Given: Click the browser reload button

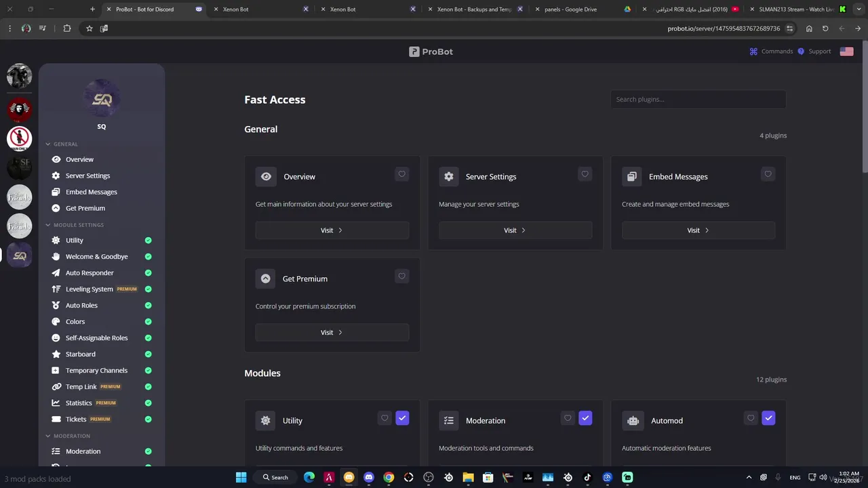Looking at the screenshot, I should tap(825, 28).
